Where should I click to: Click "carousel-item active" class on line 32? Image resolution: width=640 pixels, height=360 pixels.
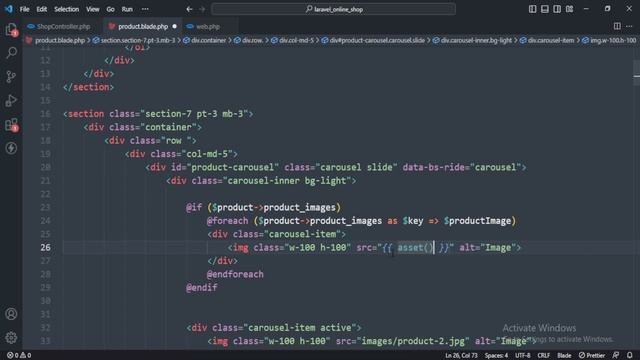[x=302, y=327]
